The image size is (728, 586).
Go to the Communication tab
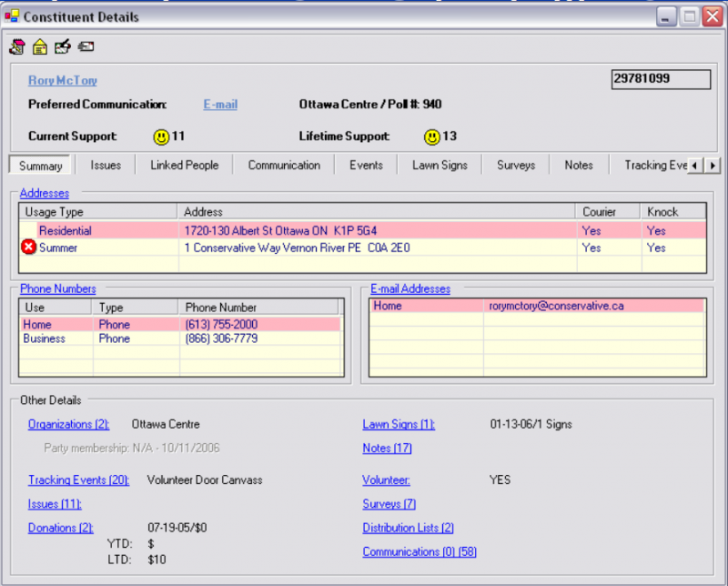click(x=284, y=165)
